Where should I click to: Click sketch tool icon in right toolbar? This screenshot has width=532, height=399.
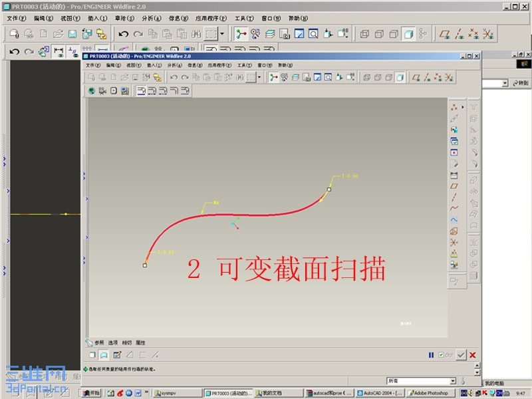[x=454, y=219]
